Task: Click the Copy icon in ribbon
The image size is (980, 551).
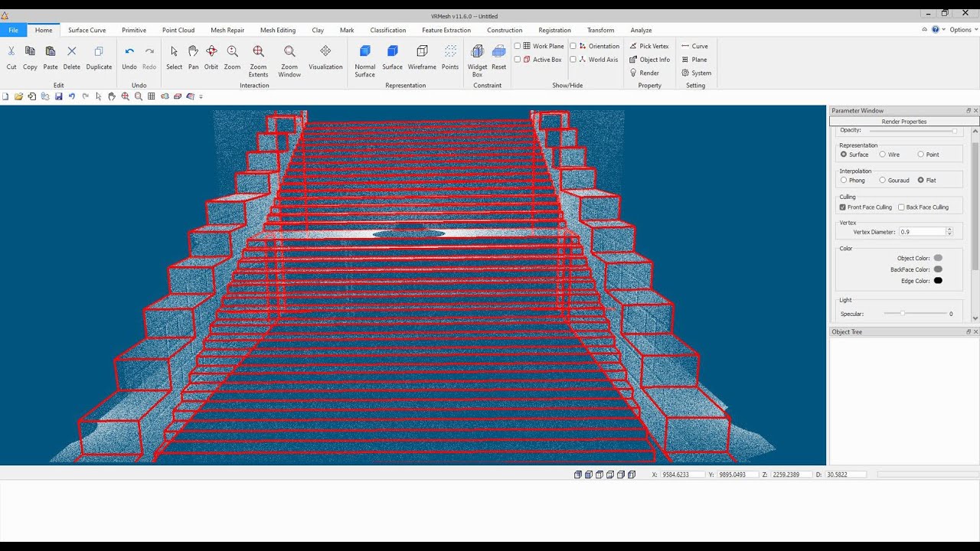Action: click(x=30, y=51)
